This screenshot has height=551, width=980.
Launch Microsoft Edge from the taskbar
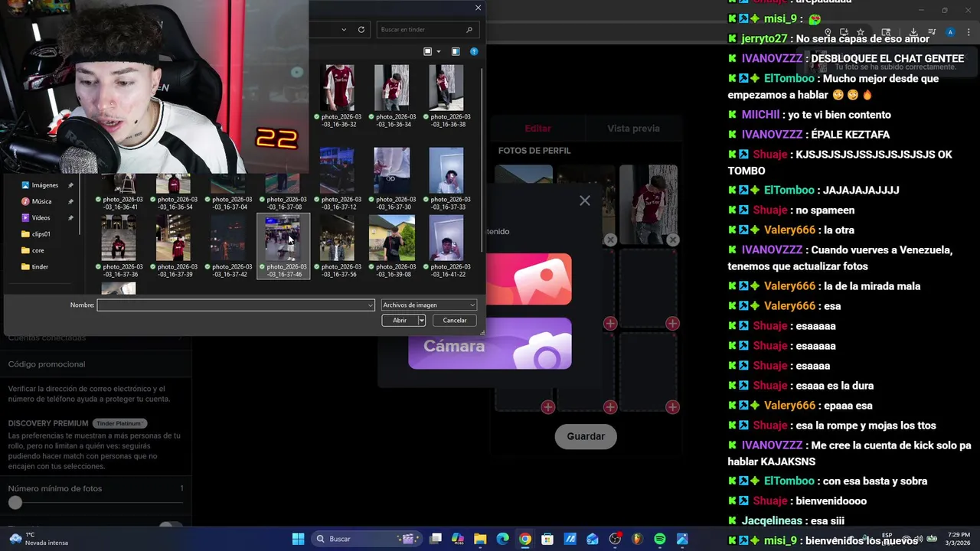coord(502,539)
